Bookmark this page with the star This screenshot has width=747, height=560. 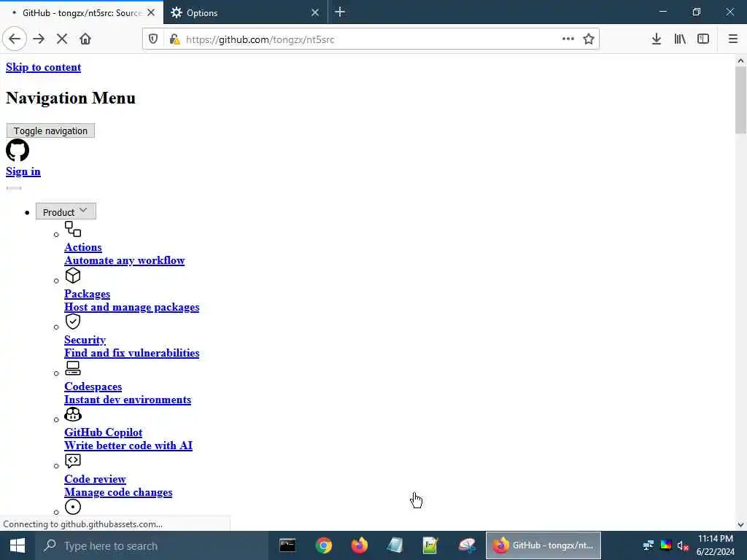[x=589, y=39]
